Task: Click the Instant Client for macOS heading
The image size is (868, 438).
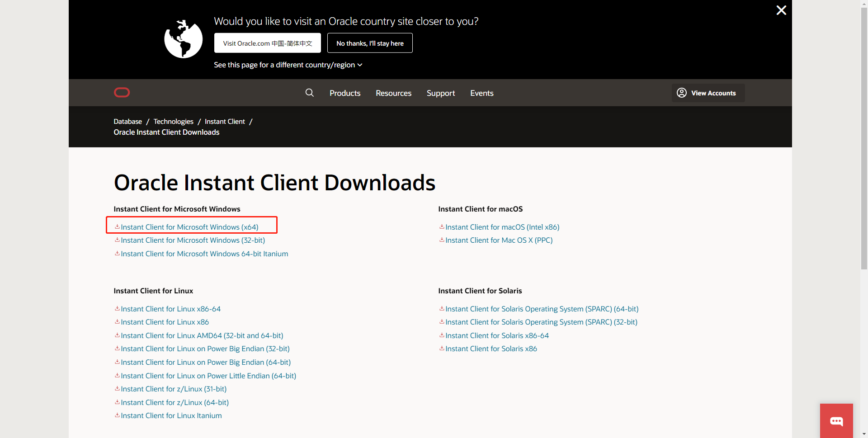Action: coord(481,209)
